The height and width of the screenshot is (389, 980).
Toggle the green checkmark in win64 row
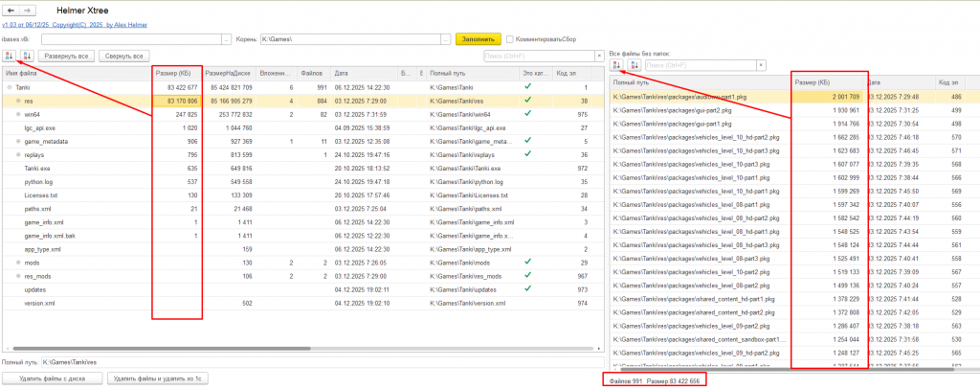pos(527,113)
